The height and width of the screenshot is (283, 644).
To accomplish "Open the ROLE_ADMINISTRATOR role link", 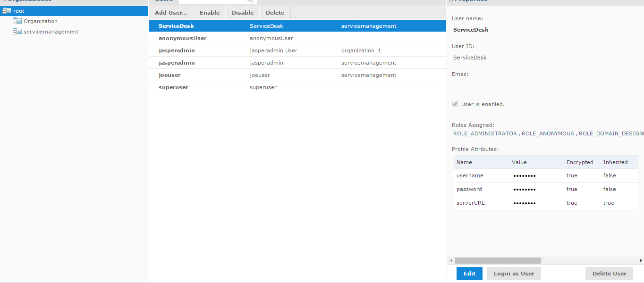I will [x=484, y=133].
